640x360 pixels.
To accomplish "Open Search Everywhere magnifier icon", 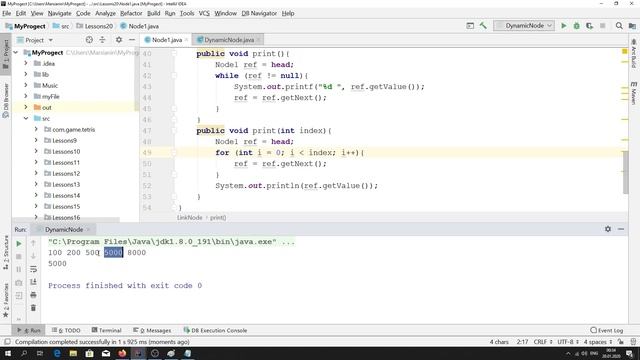I will (x=619, y=26).
